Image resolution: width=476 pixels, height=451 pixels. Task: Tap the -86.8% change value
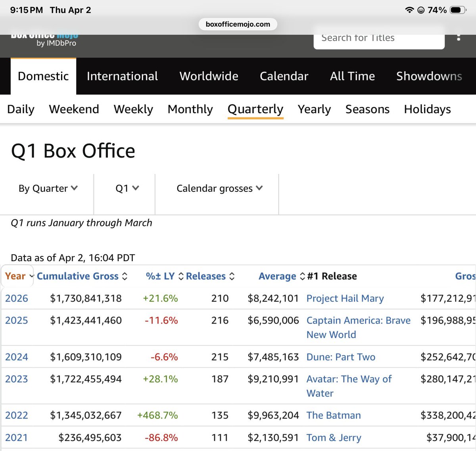click(x=161, y=438)
